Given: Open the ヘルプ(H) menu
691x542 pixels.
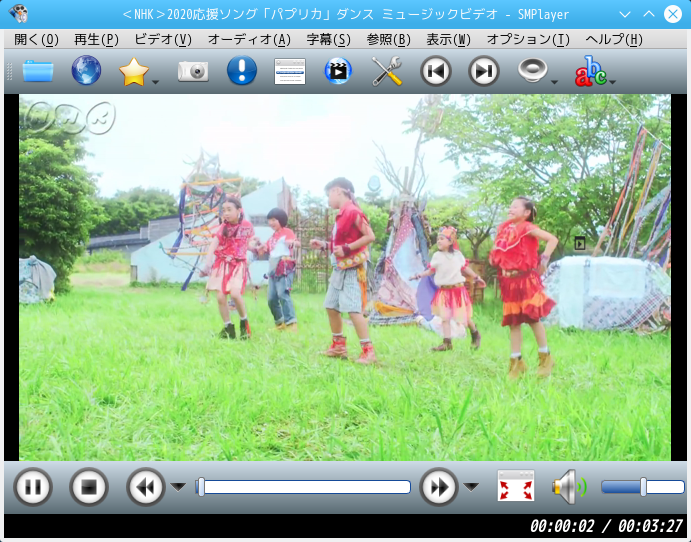Looking at the screenshot, I should (x=613, y=40).
